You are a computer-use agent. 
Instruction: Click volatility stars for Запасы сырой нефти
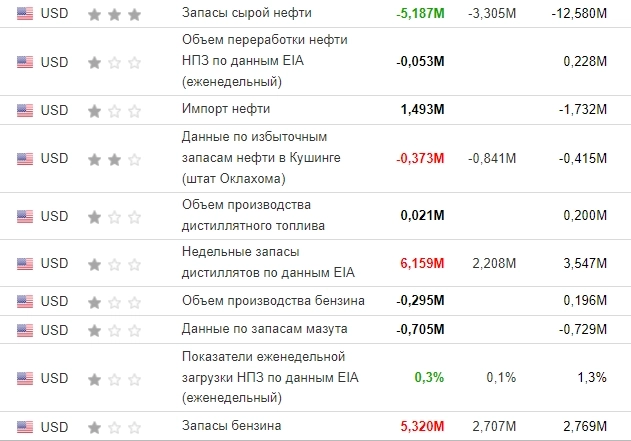[114, 14]
